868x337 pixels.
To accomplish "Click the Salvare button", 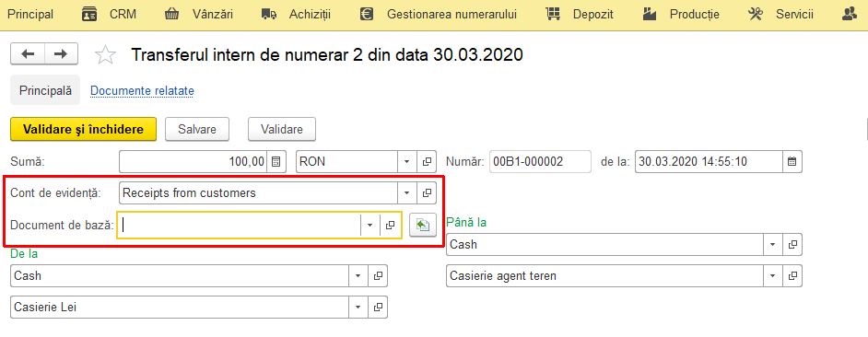I will click(197, 129).
